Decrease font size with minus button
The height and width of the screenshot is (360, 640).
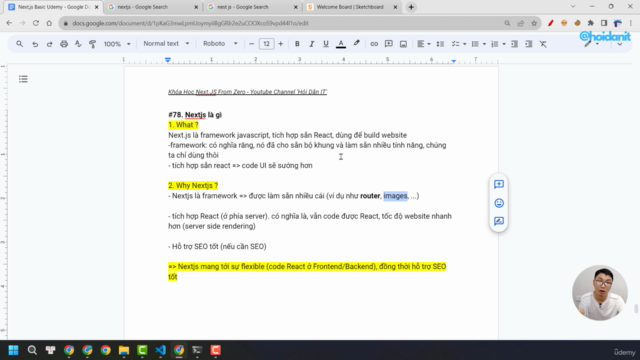[251, 44]
